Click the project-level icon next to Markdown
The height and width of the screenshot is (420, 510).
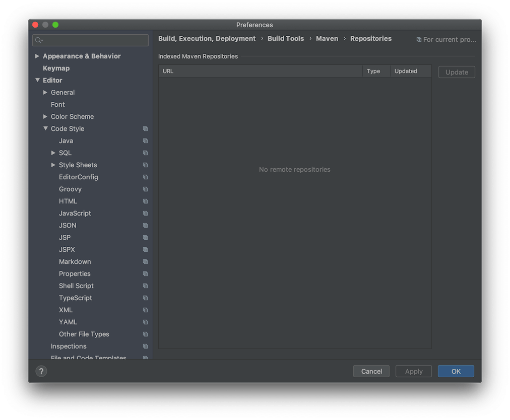pyautogui.click(x=145, y=262)
